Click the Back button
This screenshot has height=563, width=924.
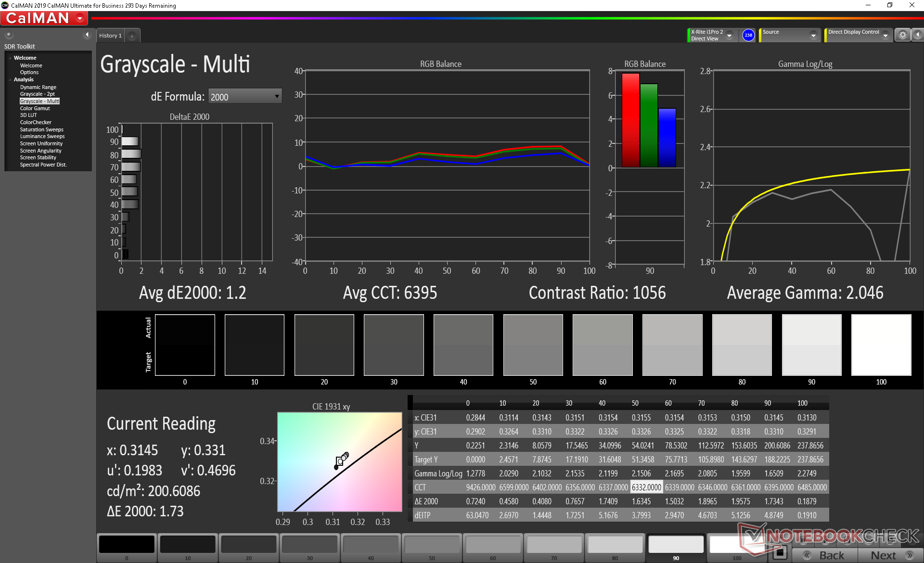(825, 555)
